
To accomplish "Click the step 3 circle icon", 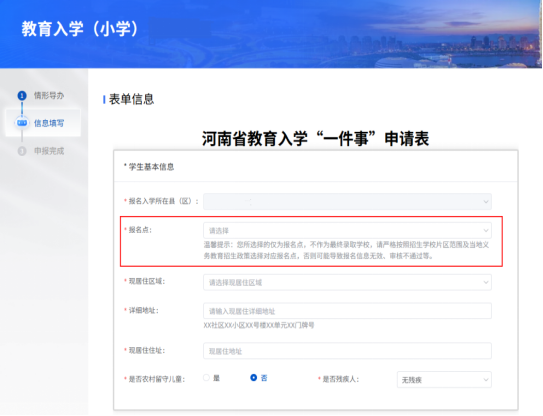I will [x=22, y=151].
